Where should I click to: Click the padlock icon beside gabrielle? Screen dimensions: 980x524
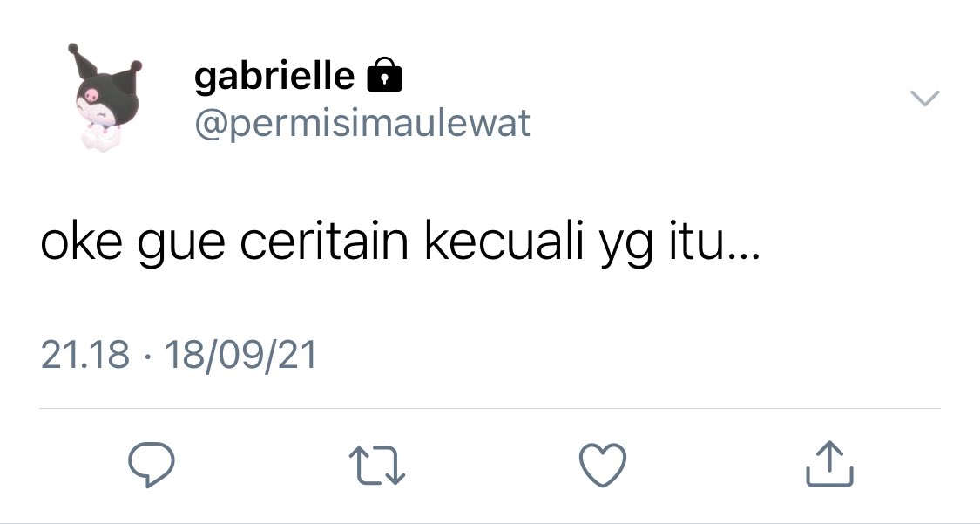click(x=384, y=75)
